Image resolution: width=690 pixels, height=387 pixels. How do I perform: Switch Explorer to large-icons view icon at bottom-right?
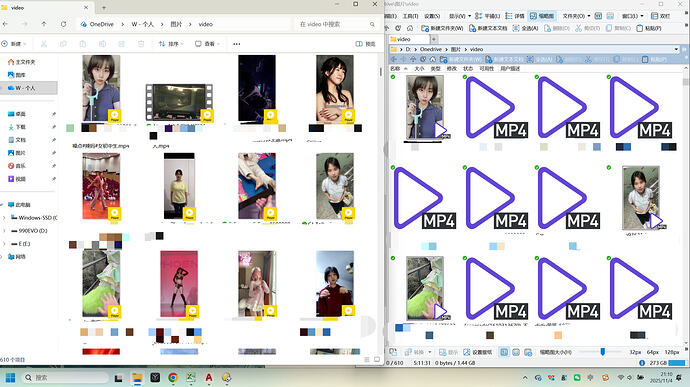coord(377,359)
